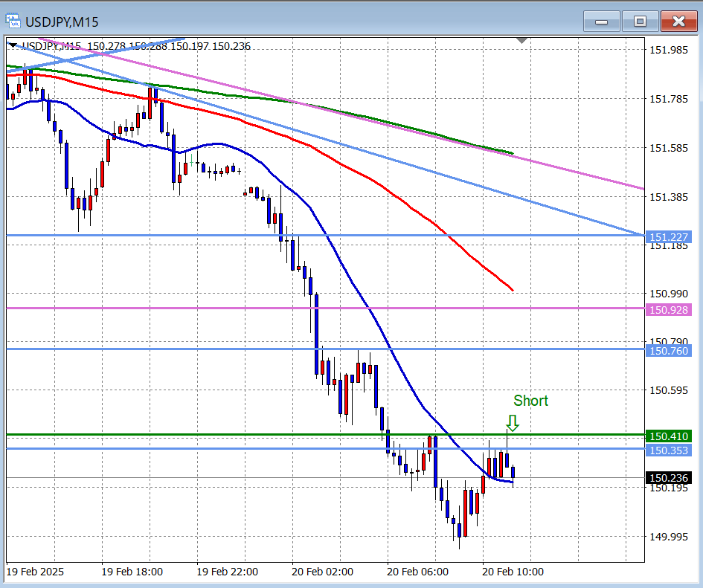703x588 pixels.
Task: Minimize the USDJPY,M15 chart window
Action: pos(602,22)
